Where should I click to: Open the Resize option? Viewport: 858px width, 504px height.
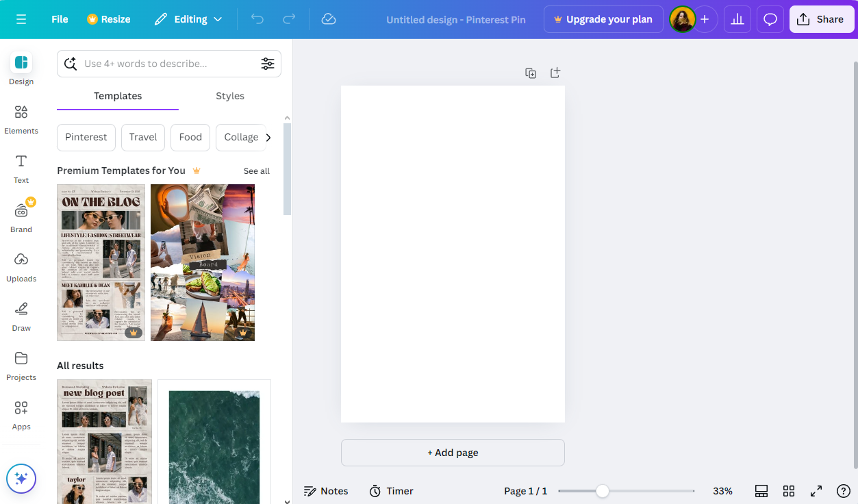pos(109,19)
